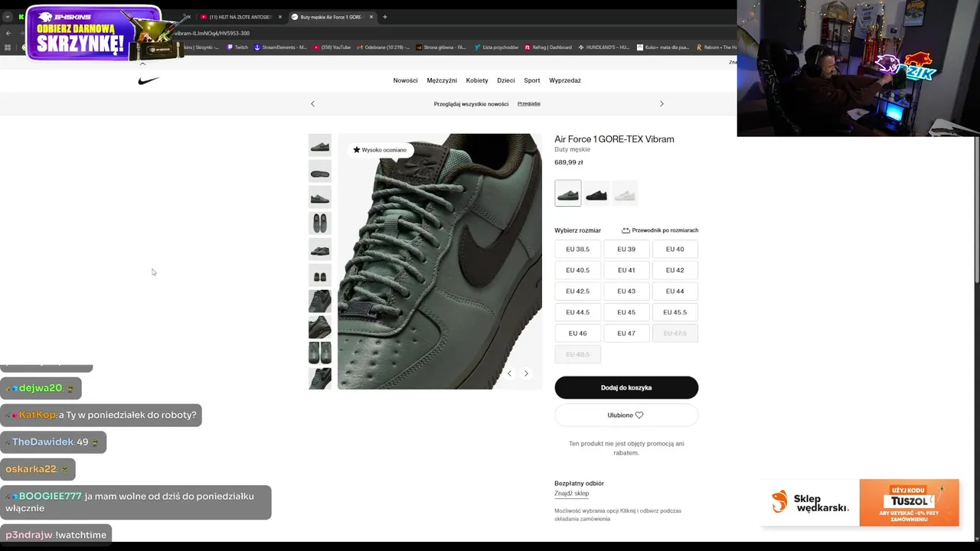Image resolution: width=980 pixels, height=551 pixels.
Task: Open Przewodnik po rozmiarach size guide
Action: [660, 230]
